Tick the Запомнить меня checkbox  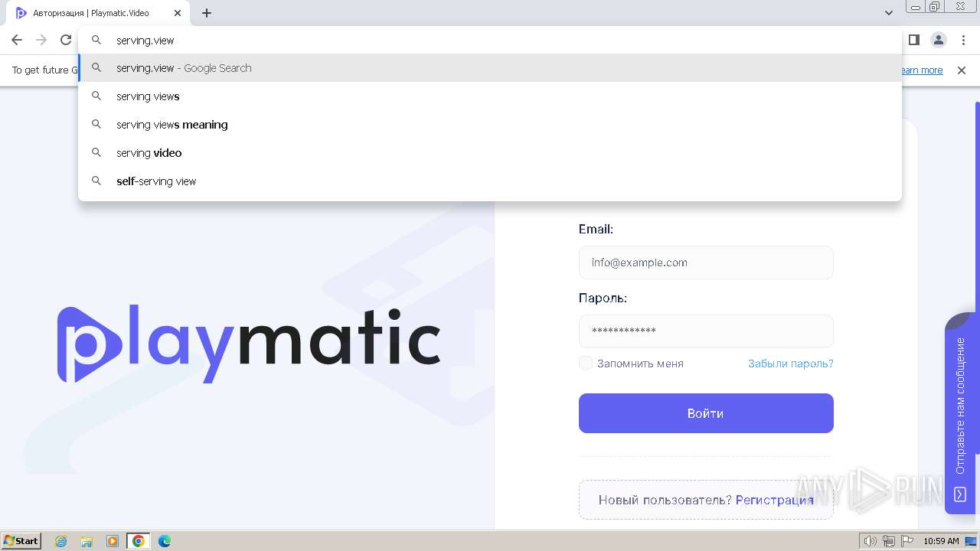pyautogui.click(x=586, y=363)
